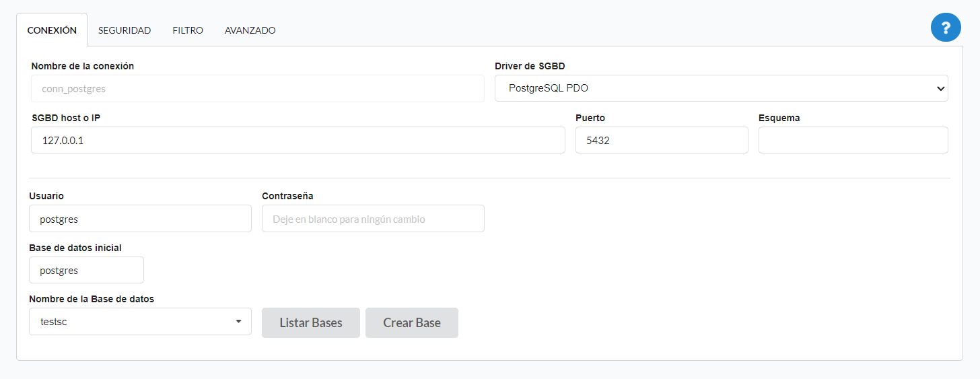
Task: Open the blue help question mark icon
Action: pyautogui.click(x=946, y=28)
